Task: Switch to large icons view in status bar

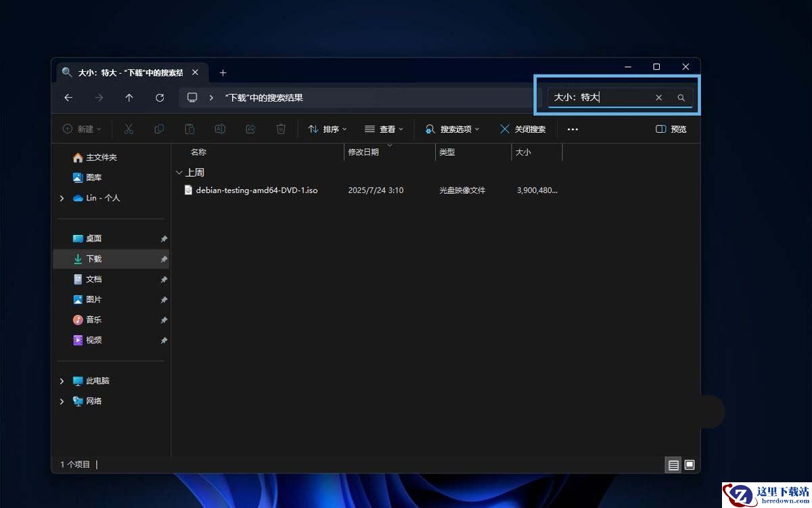Action: pyautogui.click(x=690, y=465)
